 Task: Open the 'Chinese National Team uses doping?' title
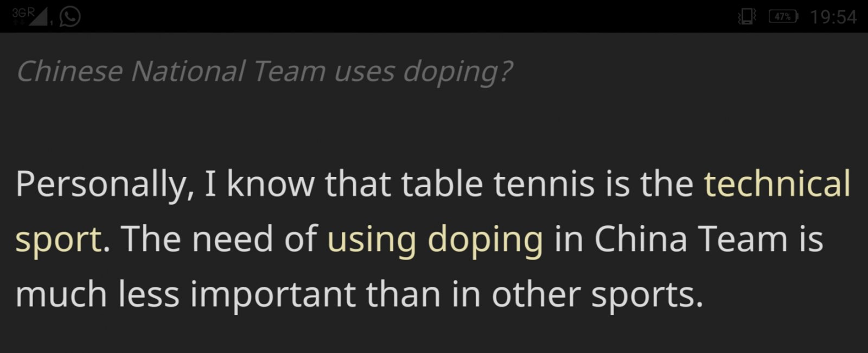[264, 71]
